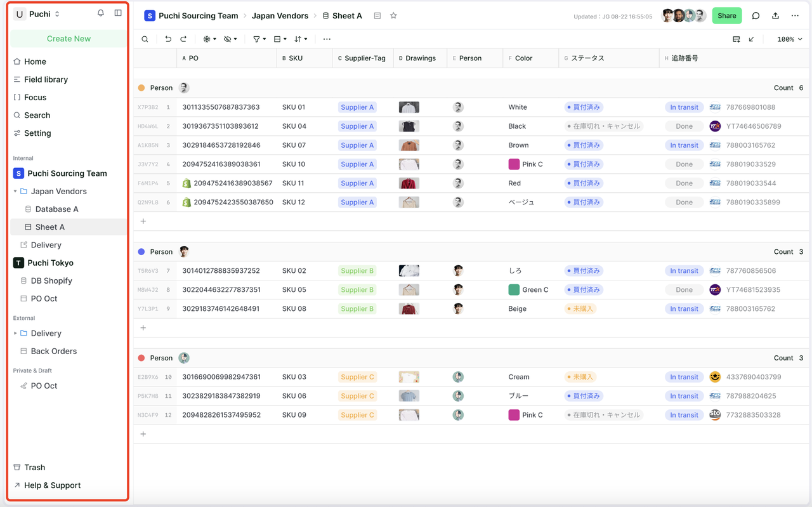Open the group layout dropdown
The width and height of the screenshot is (812, 507).
point(280,39)
